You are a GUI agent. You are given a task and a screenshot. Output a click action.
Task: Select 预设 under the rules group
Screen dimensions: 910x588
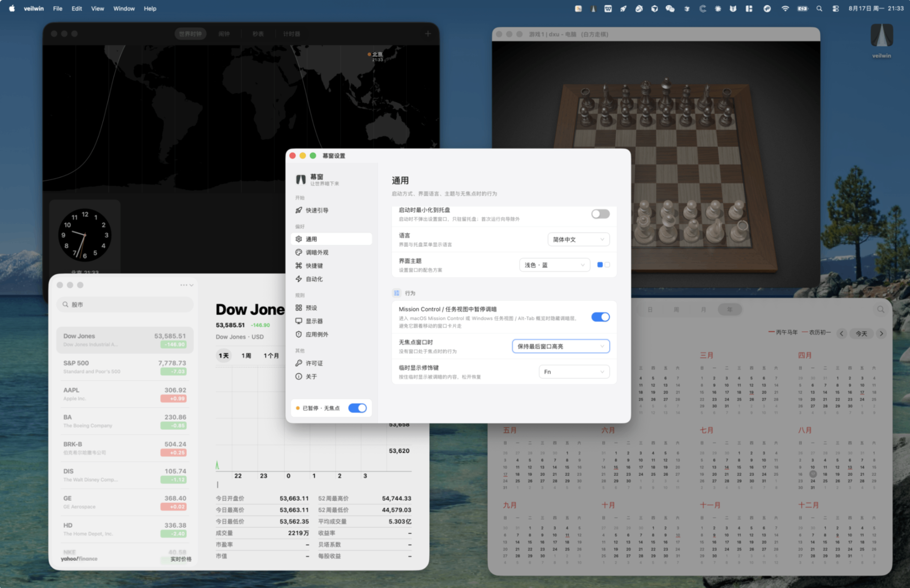(x=331, y=308)
